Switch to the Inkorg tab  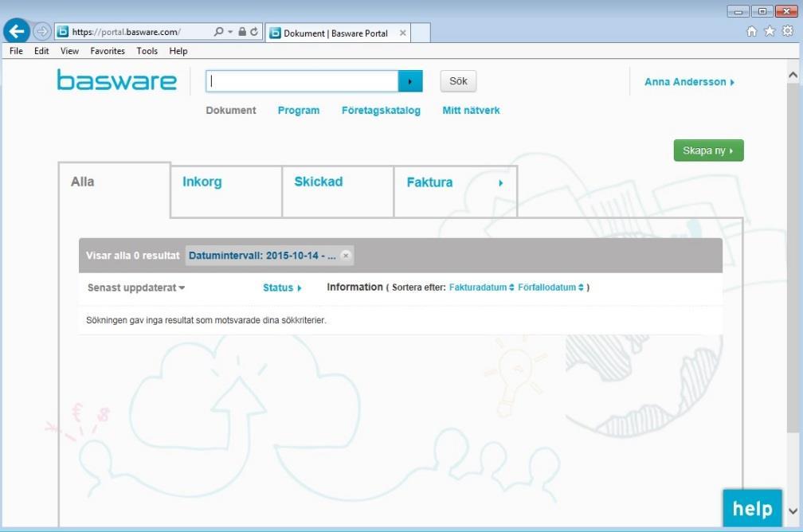click(x=226, y=191)
